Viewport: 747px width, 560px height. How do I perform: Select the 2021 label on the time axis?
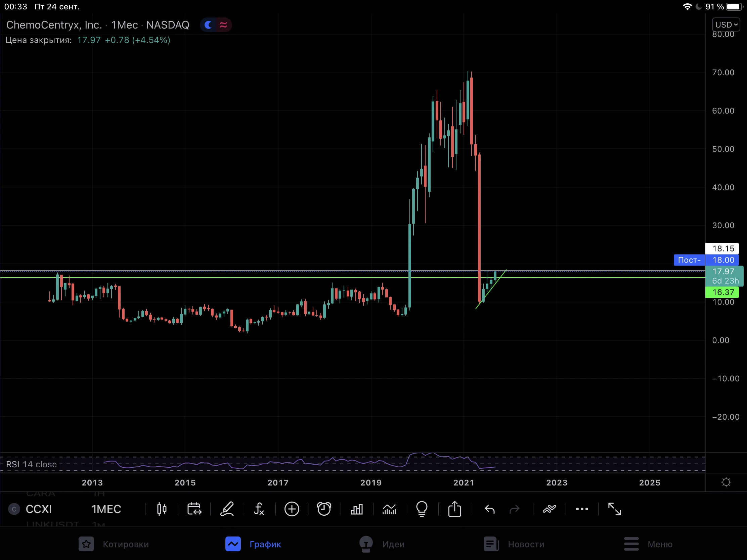coord(464,482)
